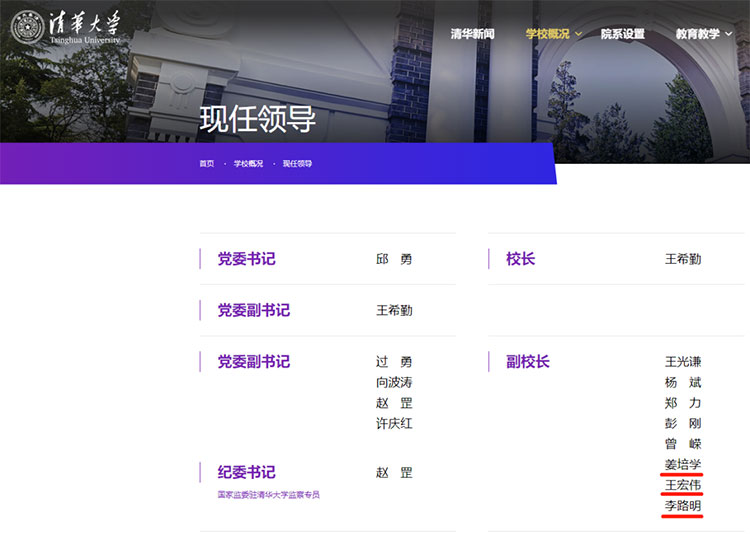
Task: Click the 现任领导 page title
Action: [257, 119]
